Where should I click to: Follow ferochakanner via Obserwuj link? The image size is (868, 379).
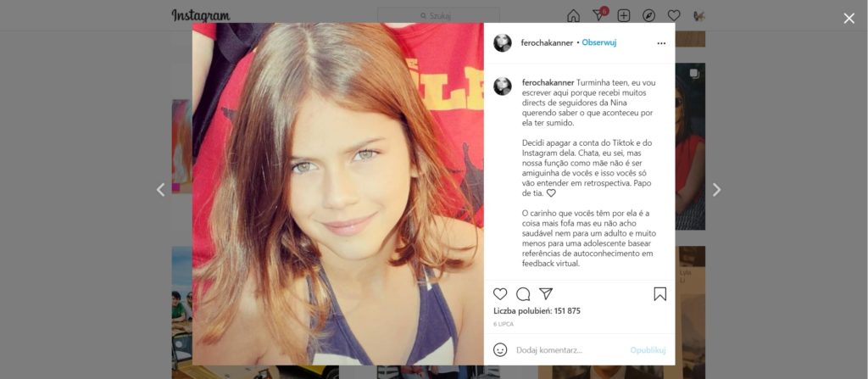[x=599, y=42]
